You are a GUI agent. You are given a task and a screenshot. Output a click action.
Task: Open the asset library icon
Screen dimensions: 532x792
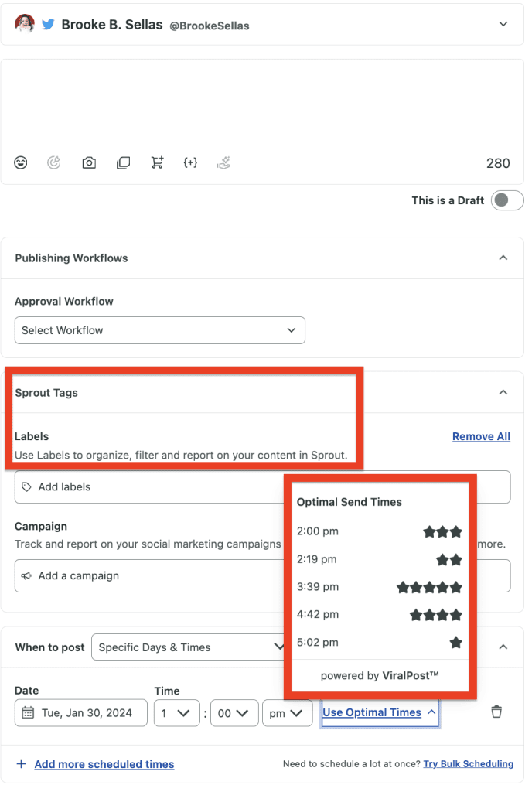(123, 162)
